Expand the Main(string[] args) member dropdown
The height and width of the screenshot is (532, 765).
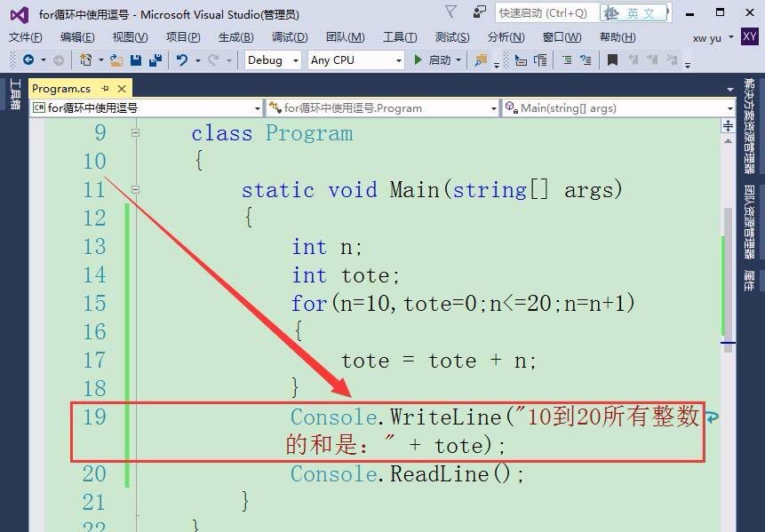(618, 107)
